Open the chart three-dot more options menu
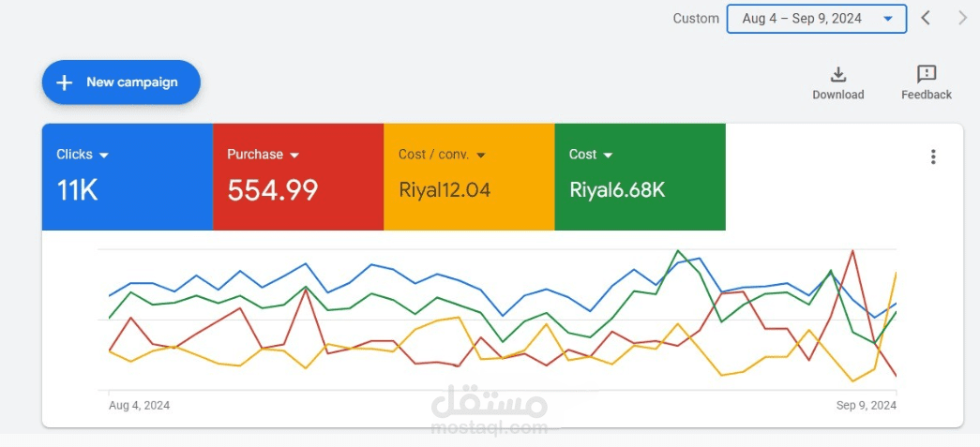Screen dimensions: 980x447 932,156
